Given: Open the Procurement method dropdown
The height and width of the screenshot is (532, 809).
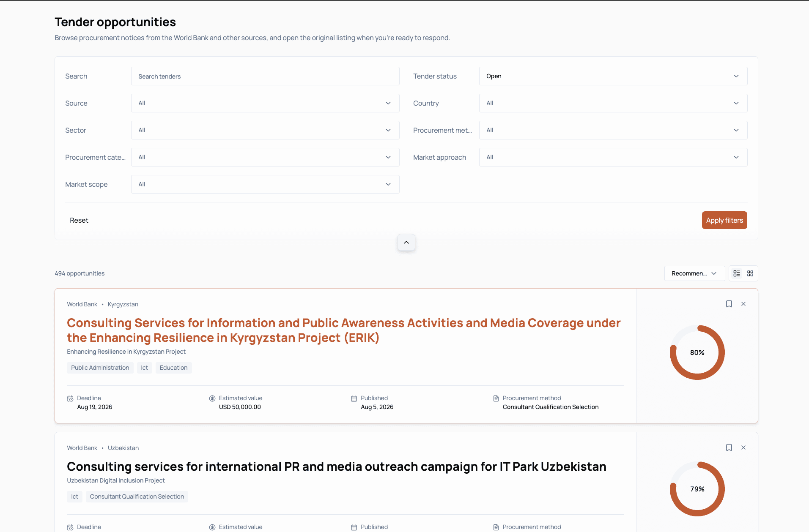Looking at the screenshot, I should (613, 130).
